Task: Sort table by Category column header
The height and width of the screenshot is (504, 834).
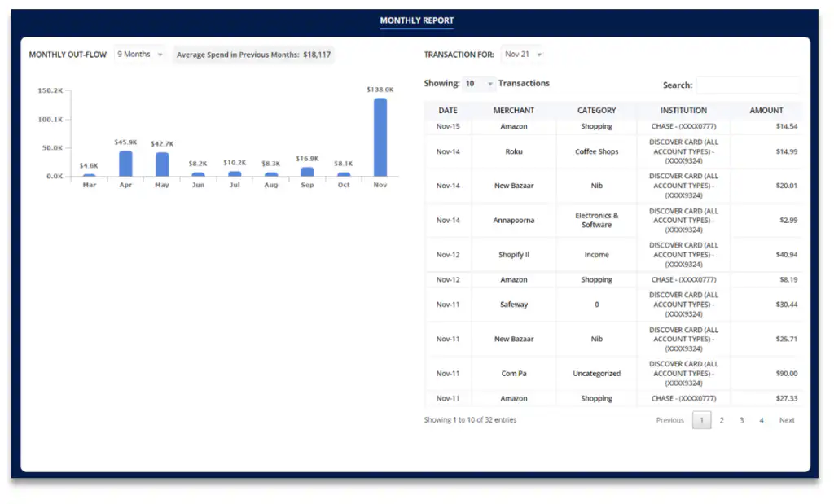Action: 596,111
